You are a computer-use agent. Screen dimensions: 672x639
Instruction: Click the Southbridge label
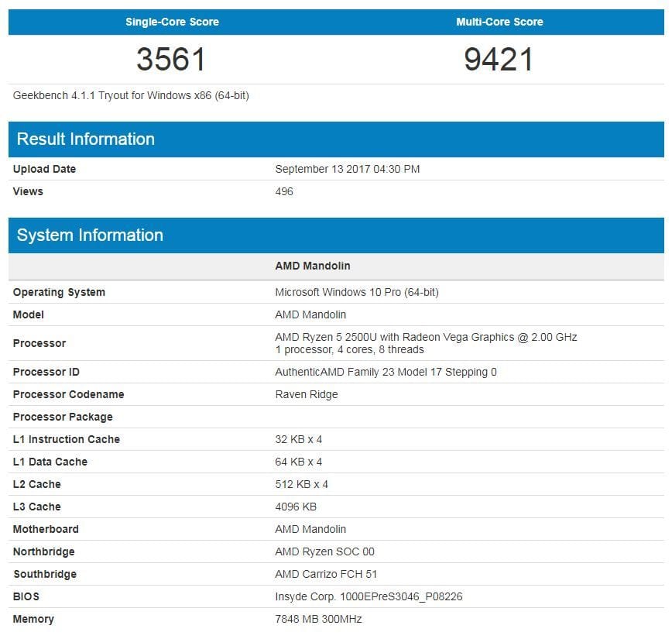coord(45,574)
